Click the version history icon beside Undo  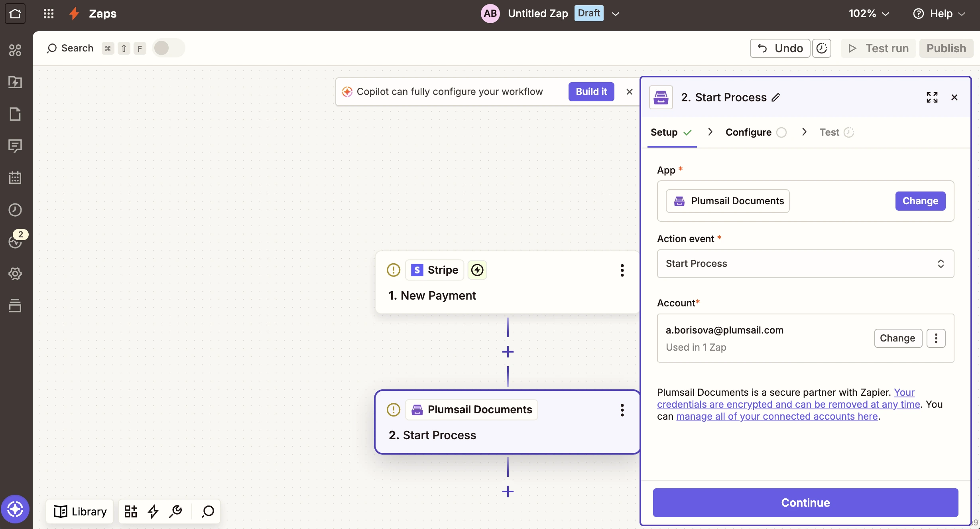[x=822, y=48]
